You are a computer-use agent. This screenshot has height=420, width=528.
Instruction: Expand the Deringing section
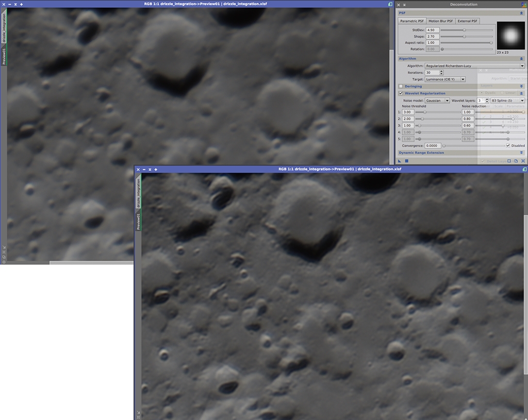(521, 86)
